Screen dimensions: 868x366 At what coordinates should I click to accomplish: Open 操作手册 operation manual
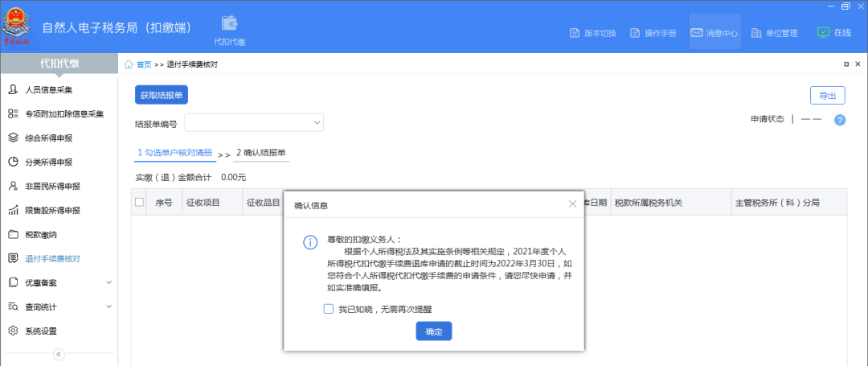(653, 33)
